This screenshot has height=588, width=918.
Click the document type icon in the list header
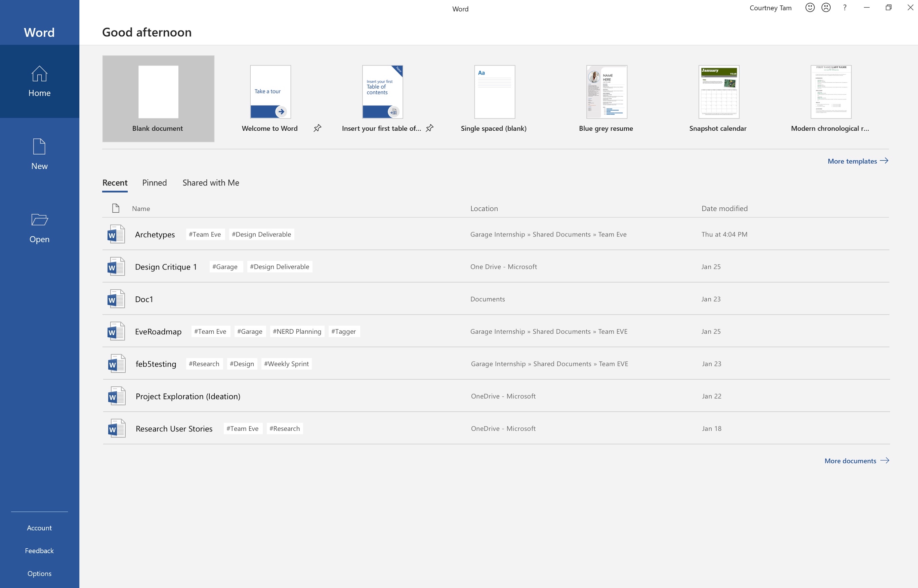(x=116, y=208)
